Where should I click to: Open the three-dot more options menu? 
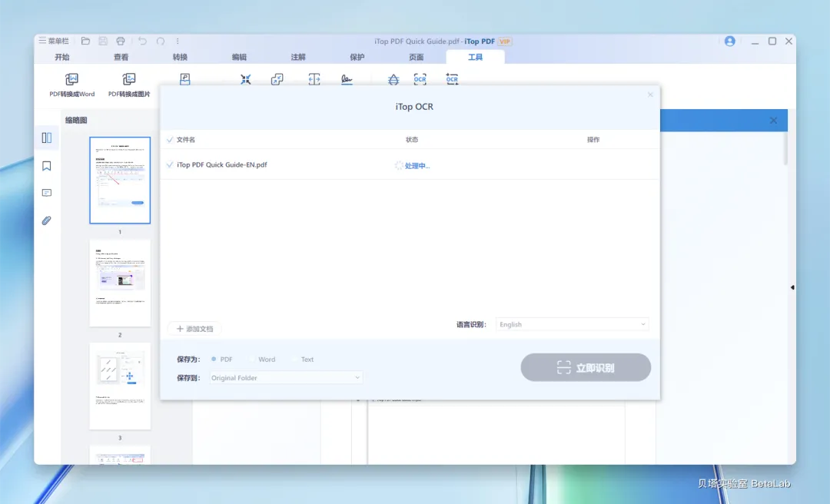tap(178, 41)
